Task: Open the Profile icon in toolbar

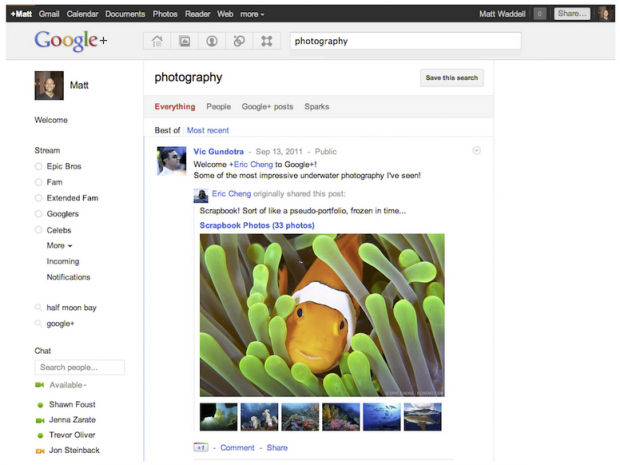Action: [212, 41]
